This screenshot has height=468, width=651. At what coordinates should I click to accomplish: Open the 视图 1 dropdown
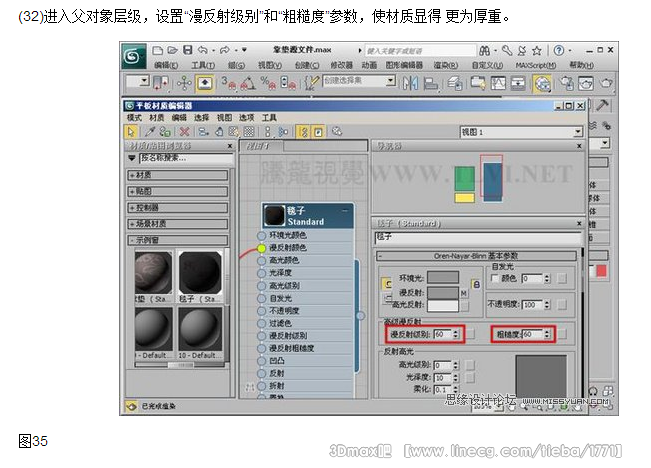tap(578, 132)
